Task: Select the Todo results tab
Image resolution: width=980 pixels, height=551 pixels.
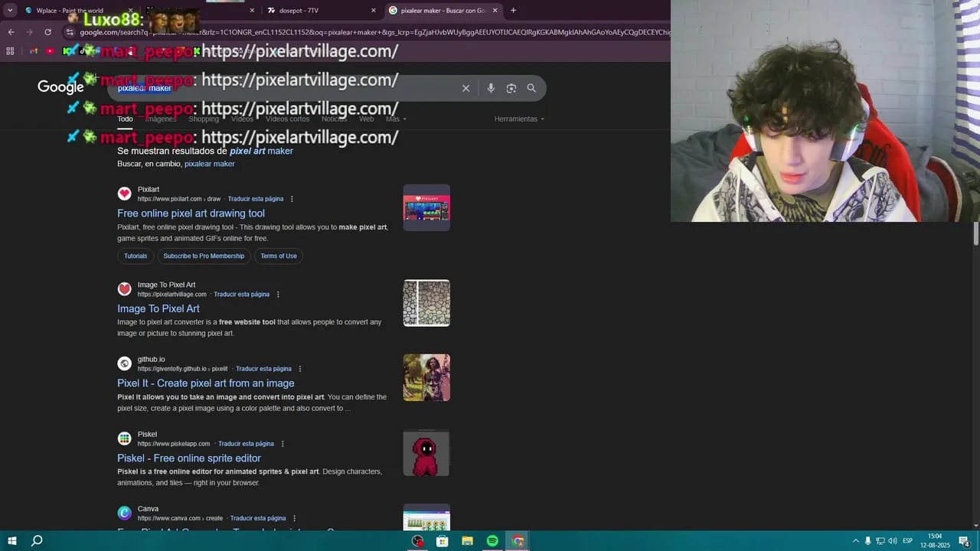Action: coord(125,119)
